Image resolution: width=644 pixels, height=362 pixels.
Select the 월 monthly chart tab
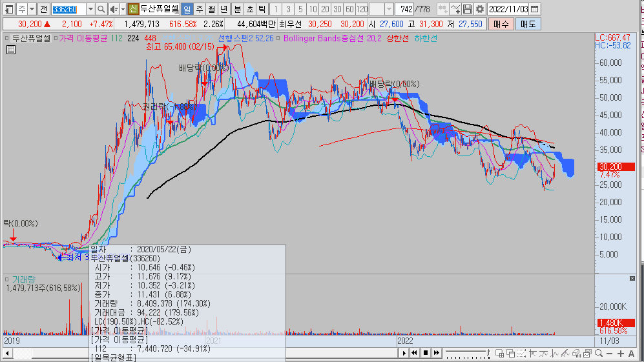click(x=211, y=8)
